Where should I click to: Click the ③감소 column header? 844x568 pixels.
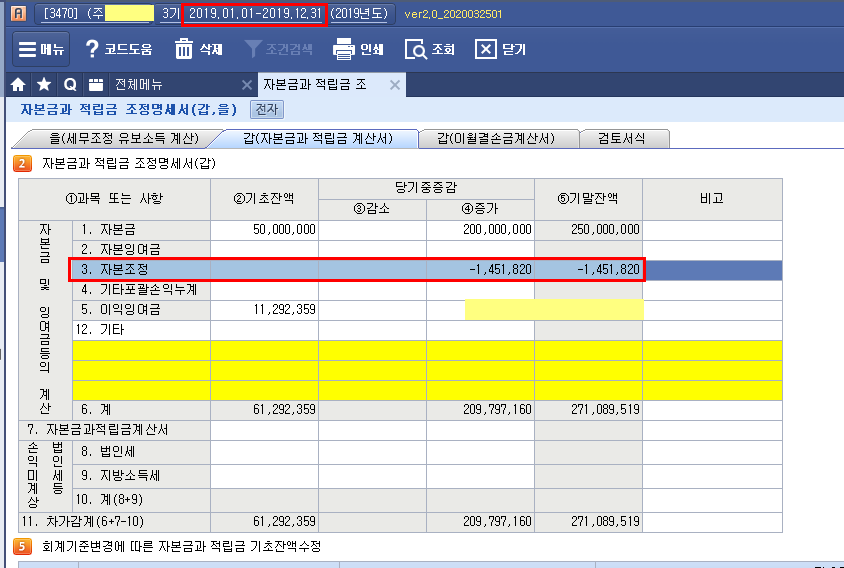point(372,209)
